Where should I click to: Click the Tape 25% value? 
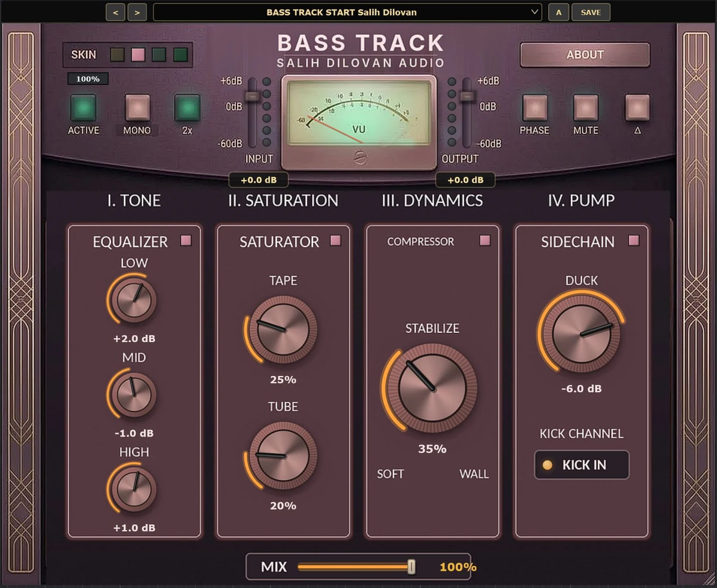coord(283,379)
